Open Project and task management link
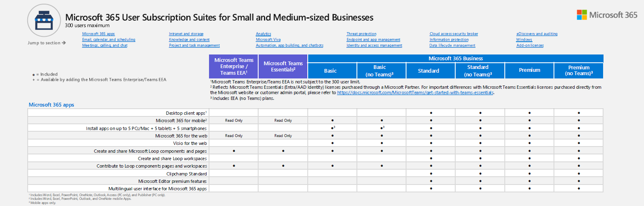Screen dimensions: 644x206 coord(194,45)
